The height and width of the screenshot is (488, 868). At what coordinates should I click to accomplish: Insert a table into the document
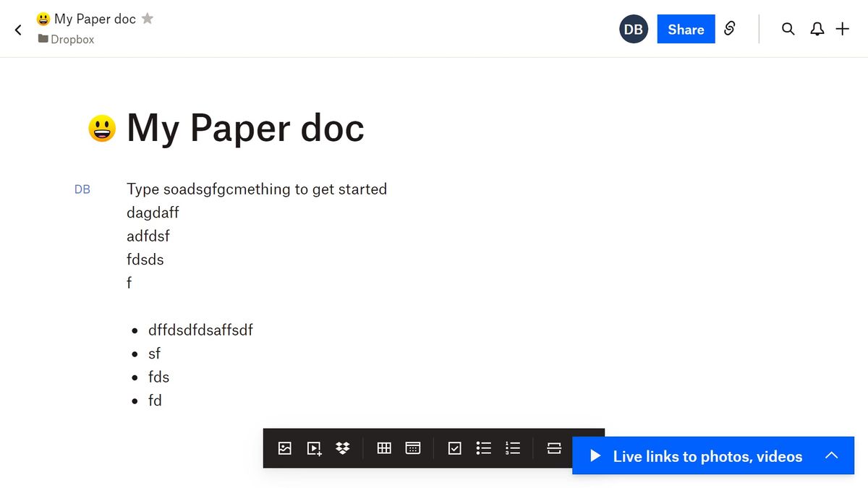tap(384, 448)
